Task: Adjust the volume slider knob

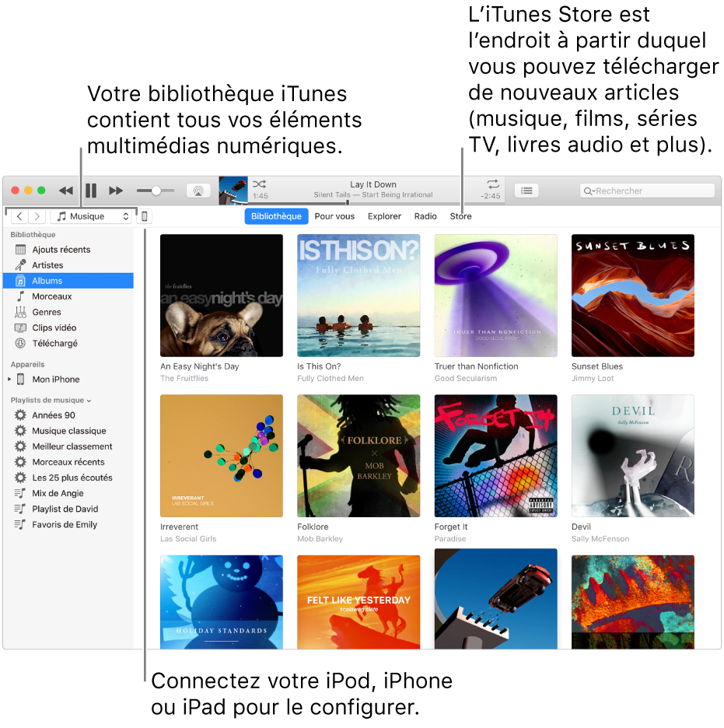Action: pyautogui.click(x=156, y=191)
